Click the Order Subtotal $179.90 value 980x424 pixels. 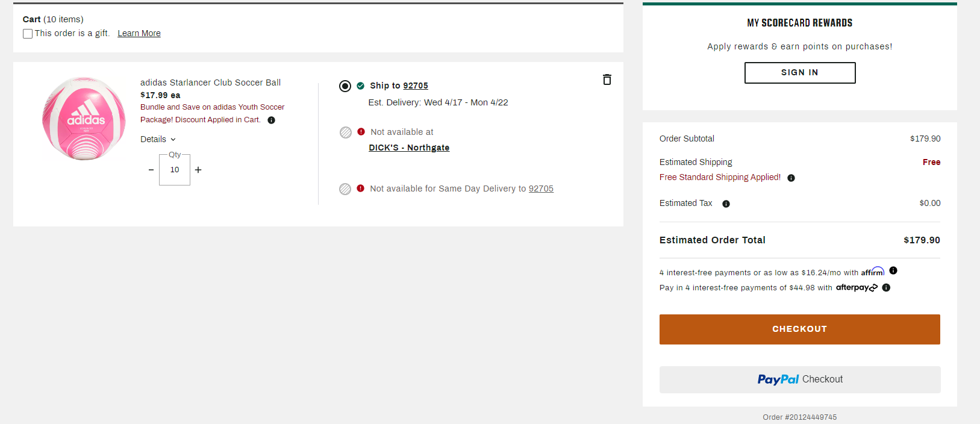click(925, 139)
